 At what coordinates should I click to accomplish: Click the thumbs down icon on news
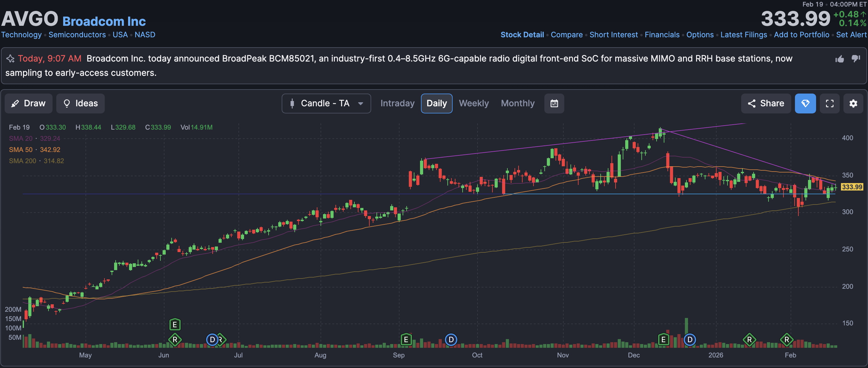coord(856,59)
